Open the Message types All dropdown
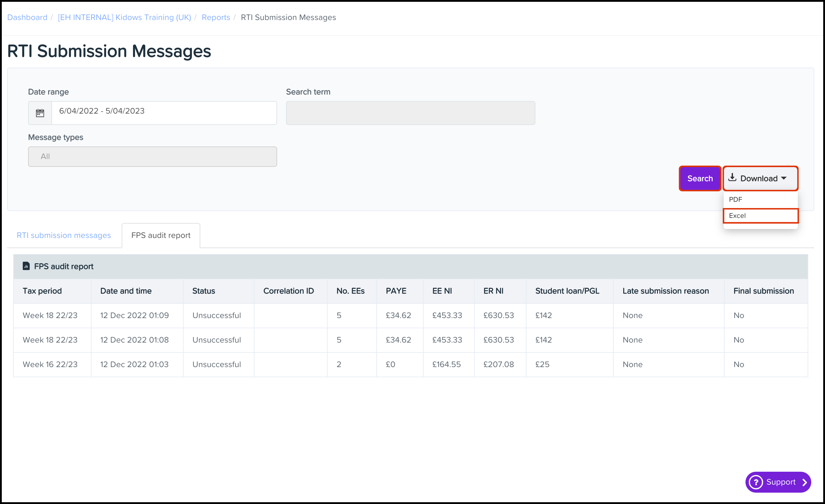The image size is (825, 504). 152,156
